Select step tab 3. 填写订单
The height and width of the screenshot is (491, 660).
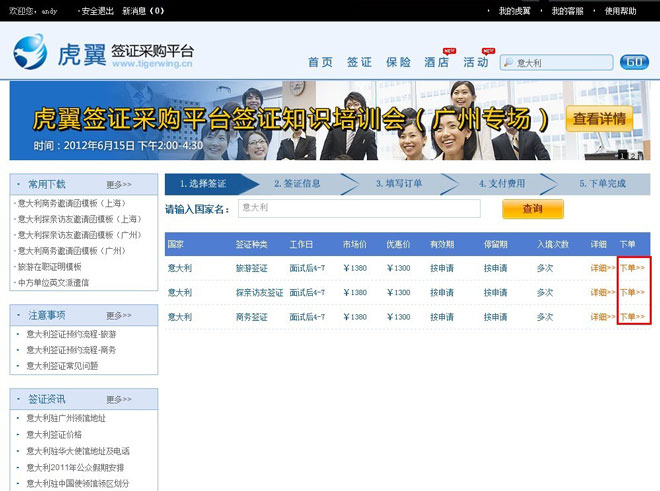click(x=399, y=184)
